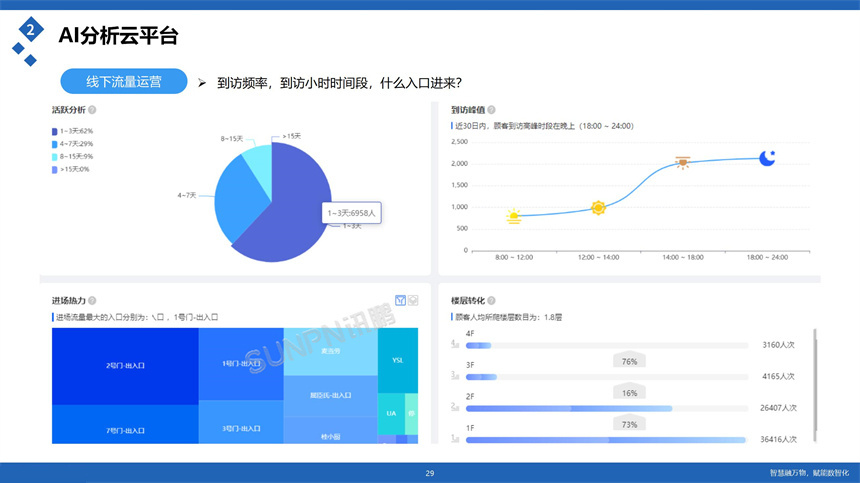Toggle the 8~15天:9% legend swatch
This screenshot has width=860, height=483.
[54, 157]
